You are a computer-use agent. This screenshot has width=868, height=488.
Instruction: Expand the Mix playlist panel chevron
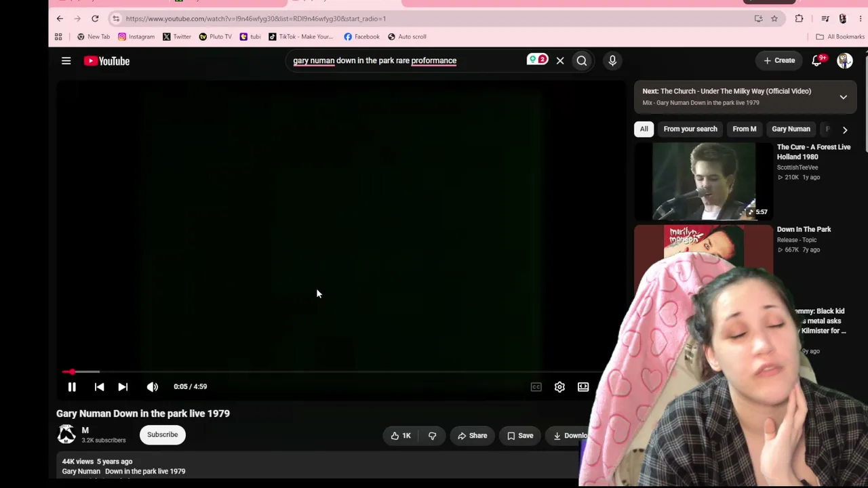[x=843, y=97]
